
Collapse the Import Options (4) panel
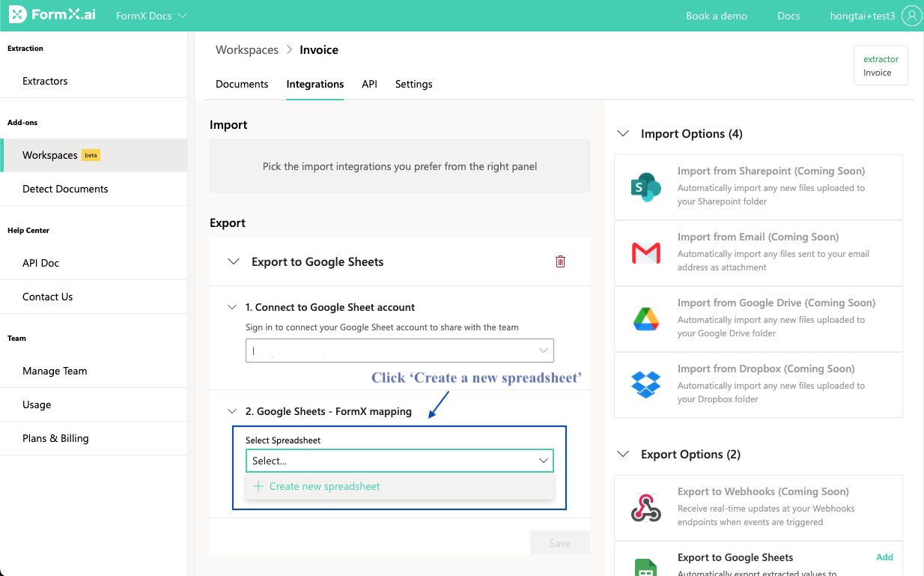pyautogui.click(x=623, y=133)
